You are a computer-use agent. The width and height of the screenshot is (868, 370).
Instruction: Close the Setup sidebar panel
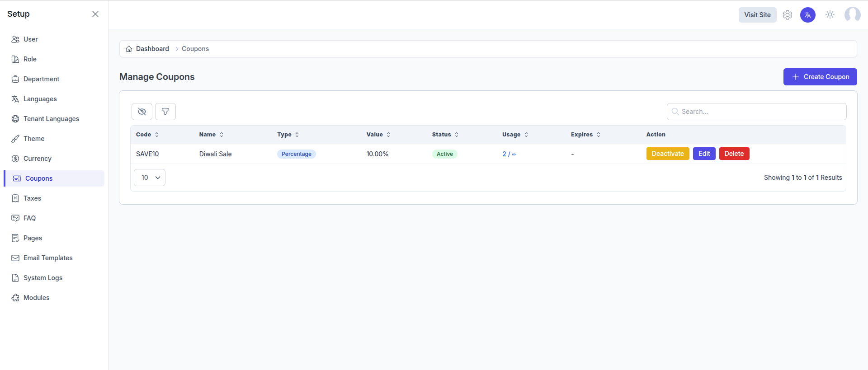pyautogui.click(x=95, y=14)
